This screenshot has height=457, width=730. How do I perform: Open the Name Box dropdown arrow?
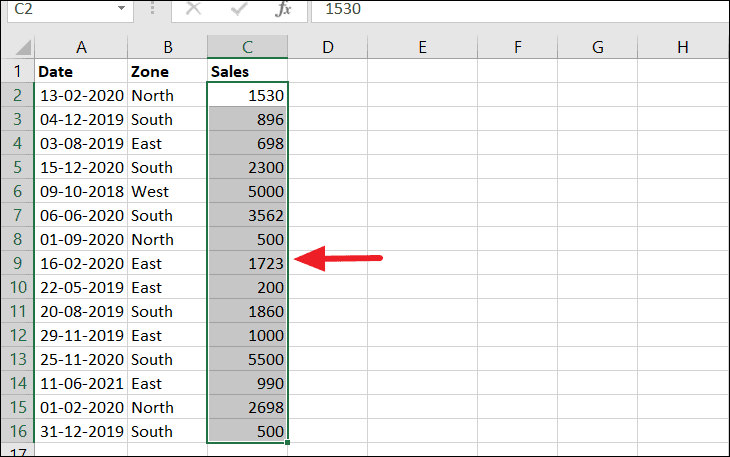121,9
